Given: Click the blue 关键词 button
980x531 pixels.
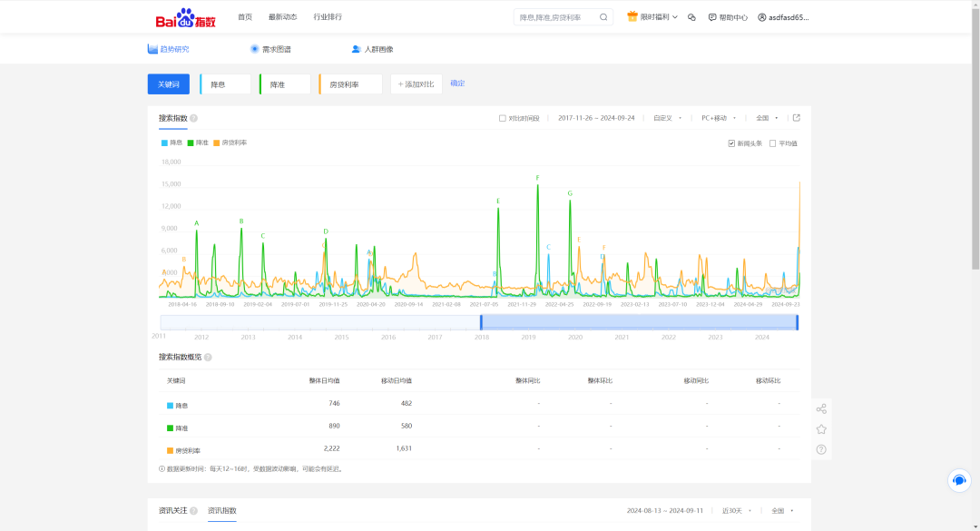Looking at the screenshot, I should pos(168,84).
